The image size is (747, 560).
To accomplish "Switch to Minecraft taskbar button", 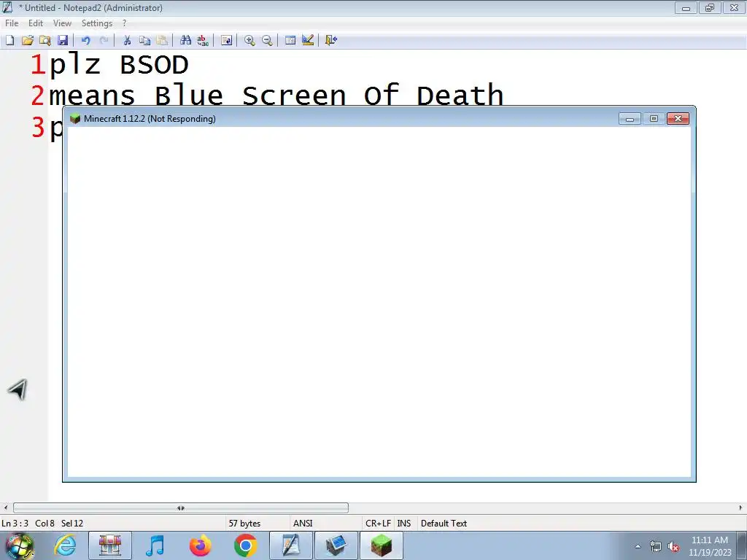I will 381,545.
